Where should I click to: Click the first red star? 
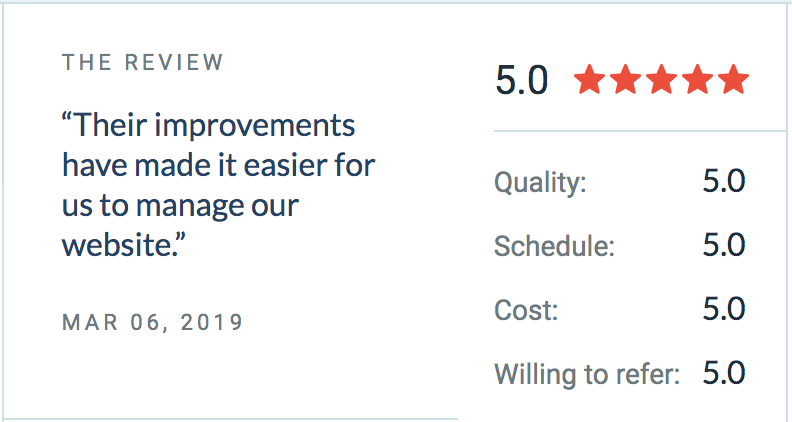[589, 79]
